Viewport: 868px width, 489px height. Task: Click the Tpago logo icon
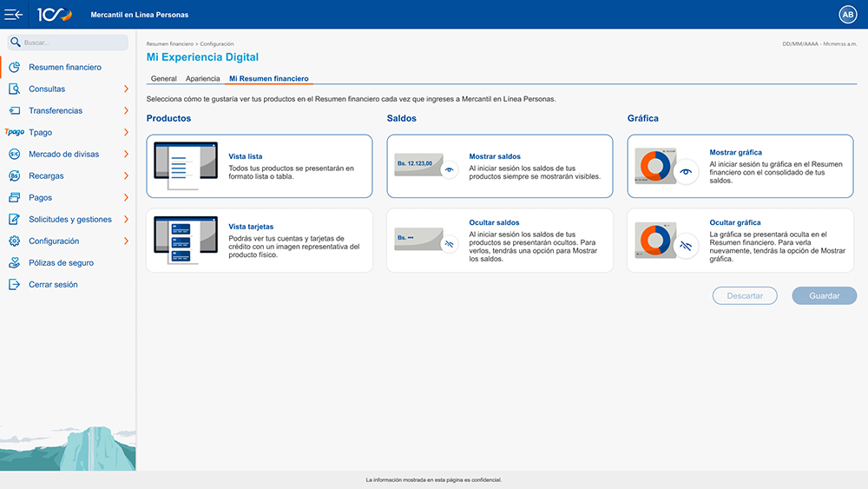[15, 132]
